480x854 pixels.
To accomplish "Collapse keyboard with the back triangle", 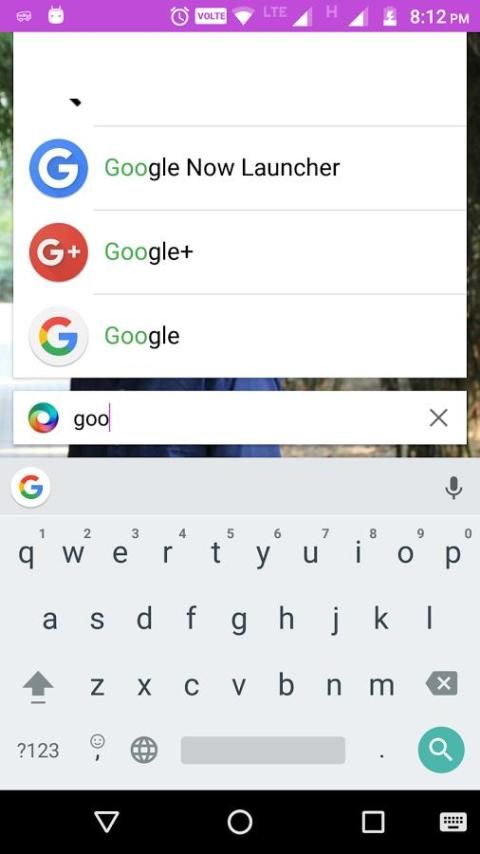I will 107,821.
